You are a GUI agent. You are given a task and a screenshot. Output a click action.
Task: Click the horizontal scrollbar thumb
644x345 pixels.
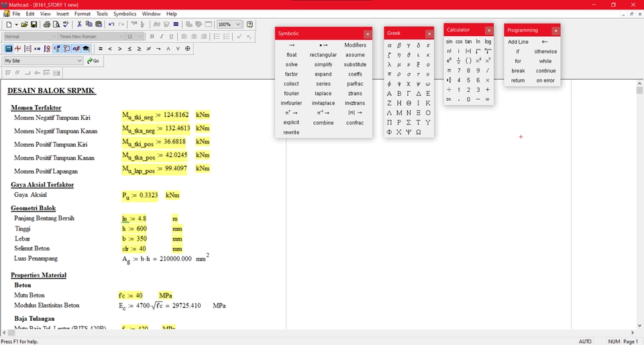(12, 333)
